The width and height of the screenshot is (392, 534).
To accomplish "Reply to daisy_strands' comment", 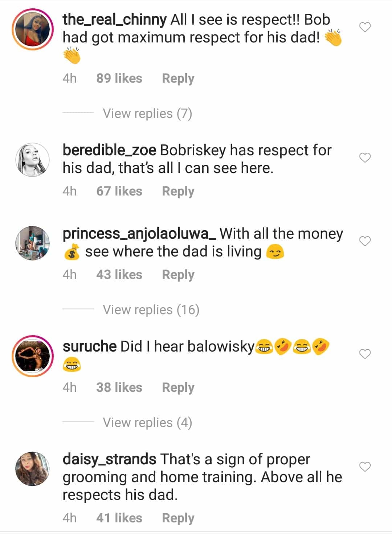I will pos(178,518).
